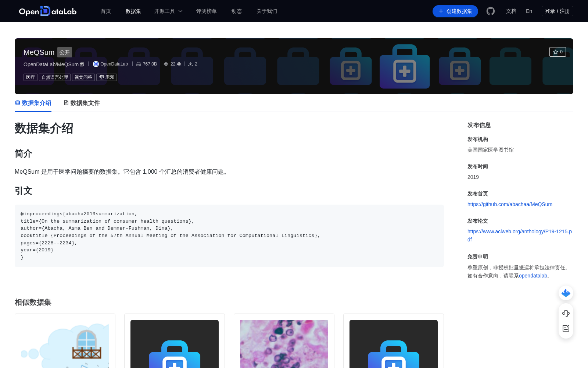Viewport: 588px width, 368px height.
Task: Open 动态 in the navigation bar
Action: pos(237,11)
